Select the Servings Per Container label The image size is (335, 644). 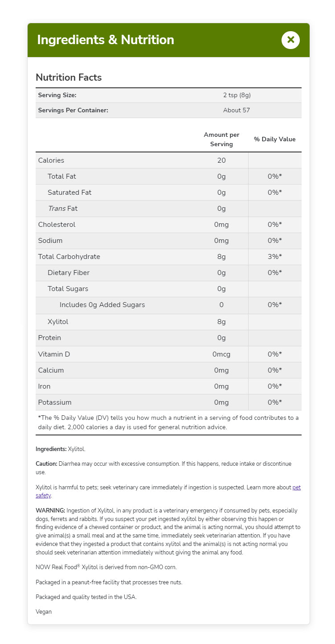73,110
